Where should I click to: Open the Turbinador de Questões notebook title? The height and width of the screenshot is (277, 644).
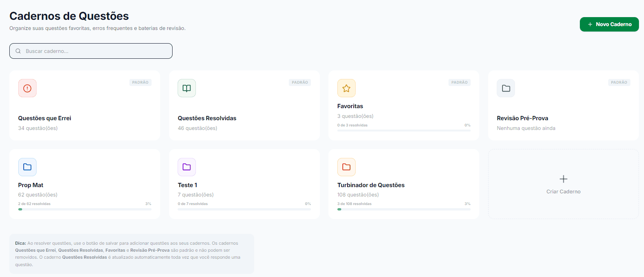pyautogui.click(x=371, y=185)
